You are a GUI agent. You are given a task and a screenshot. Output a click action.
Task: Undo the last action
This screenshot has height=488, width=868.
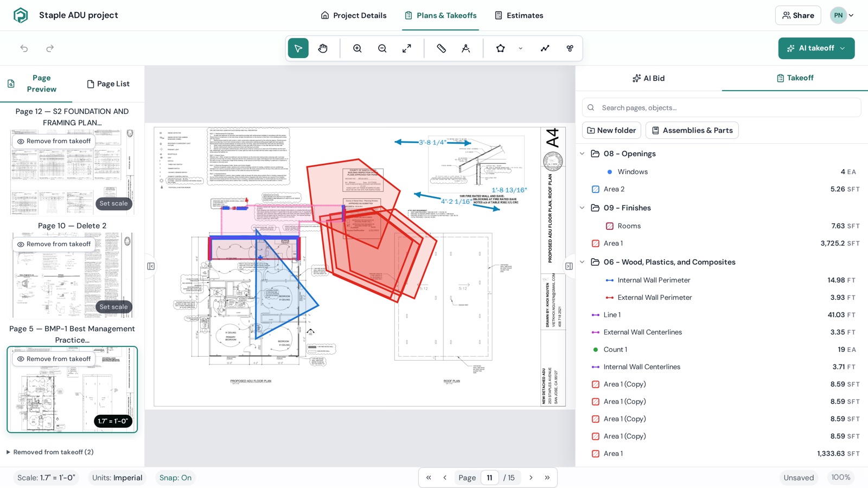click(24, 48)
